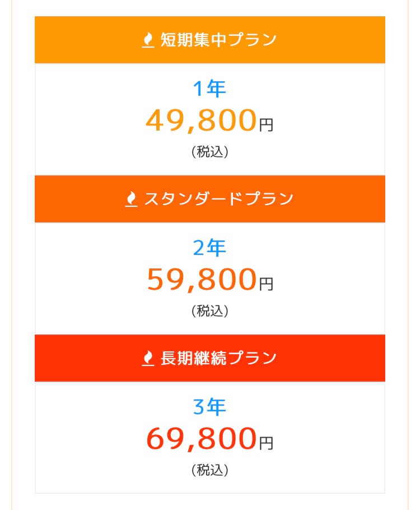420x510 pixels.
Task: Click flame icon beside 短期集中プラン
Action: point(148,40)
